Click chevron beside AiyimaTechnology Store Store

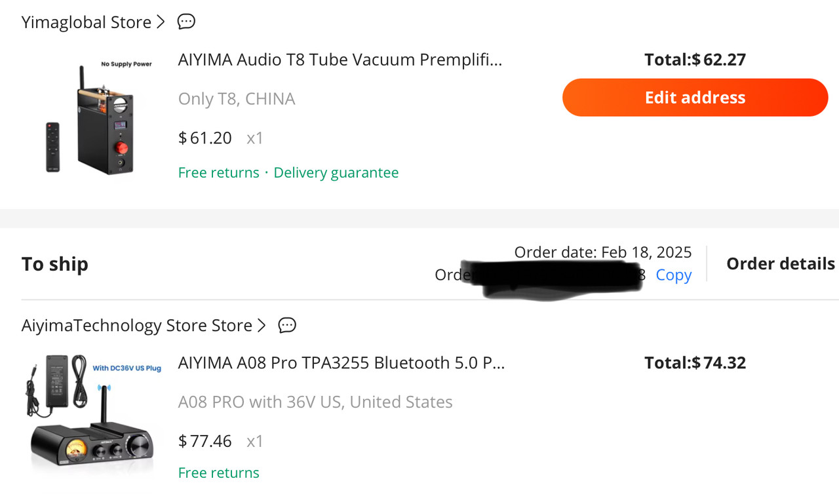point(262,325)
